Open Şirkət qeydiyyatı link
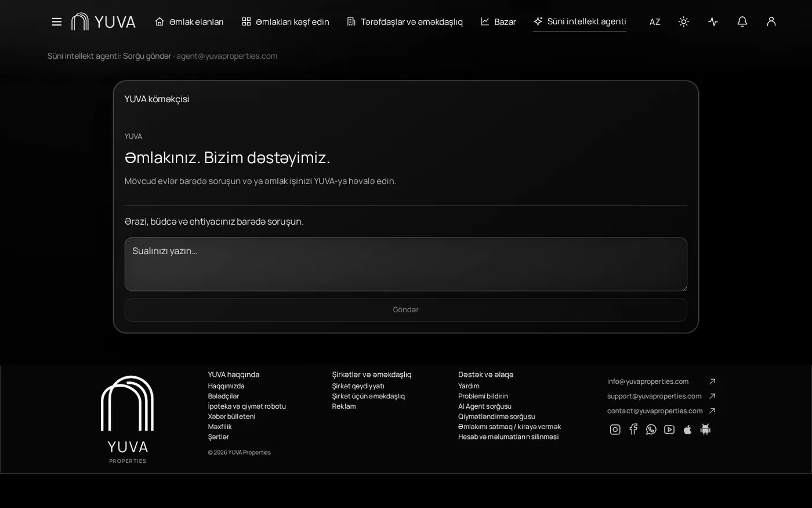812x508 pixels. click(x=358, y=386)
